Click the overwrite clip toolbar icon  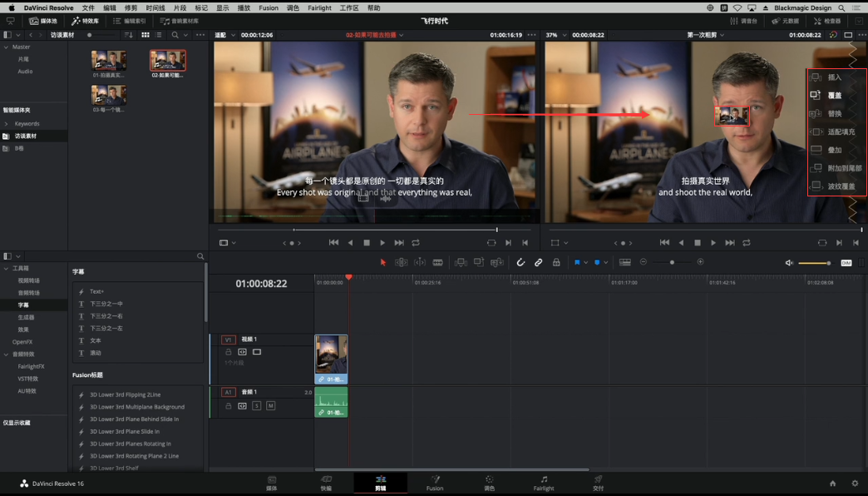pos(479,262)
